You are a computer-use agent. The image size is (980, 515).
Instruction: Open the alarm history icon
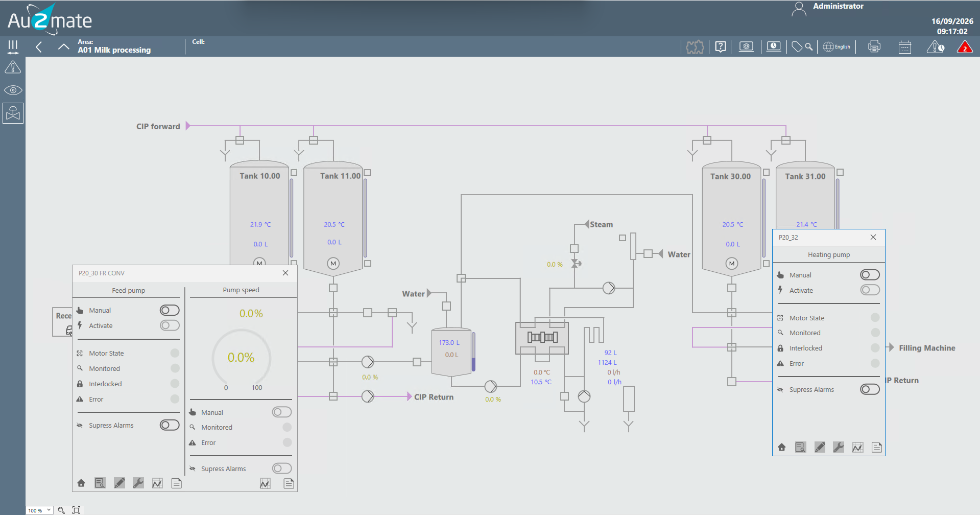[936, 47]
